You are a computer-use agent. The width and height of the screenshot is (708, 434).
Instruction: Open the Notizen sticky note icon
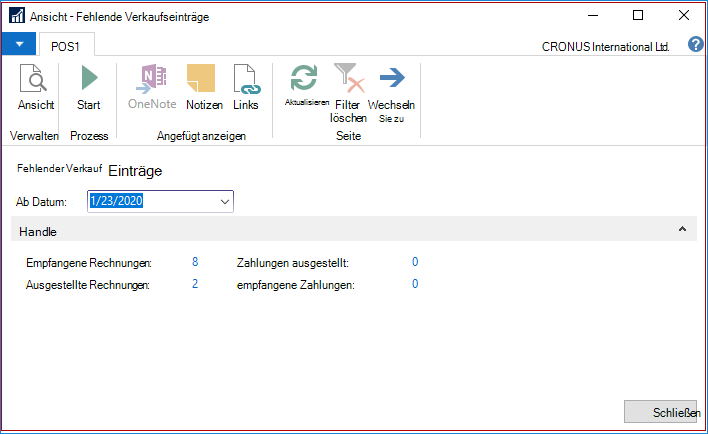coord(201,79)
